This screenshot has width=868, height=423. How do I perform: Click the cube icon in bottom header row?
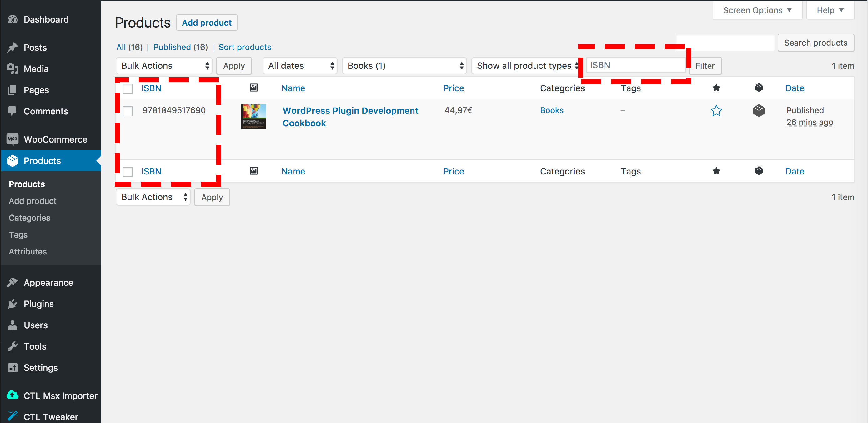tap(758, 170)
